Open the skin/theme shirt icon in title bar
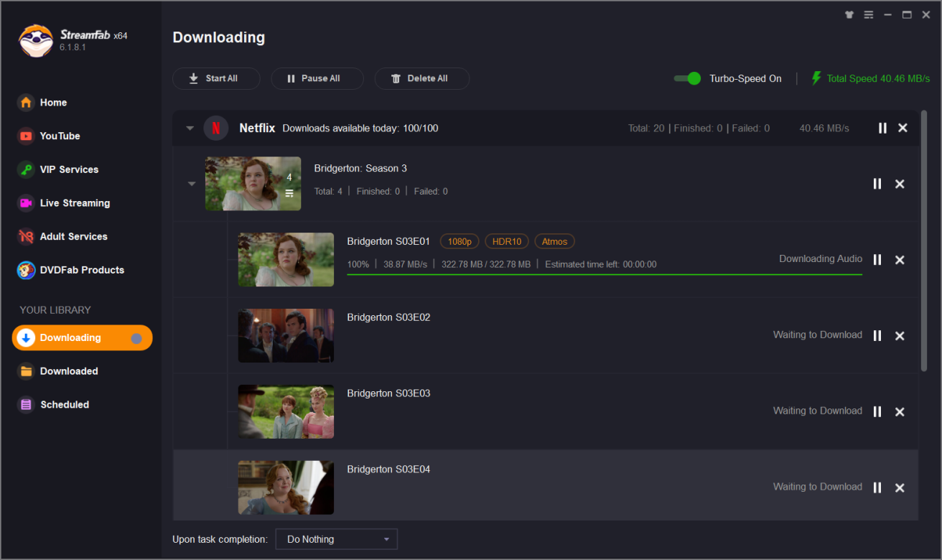Viewport: 942px width, 560px height. tap(849, 14)
